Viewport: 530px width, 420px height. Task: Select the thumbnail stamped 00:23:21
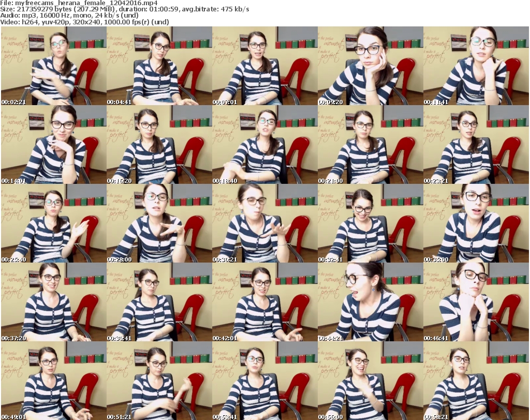pos(476,144)
